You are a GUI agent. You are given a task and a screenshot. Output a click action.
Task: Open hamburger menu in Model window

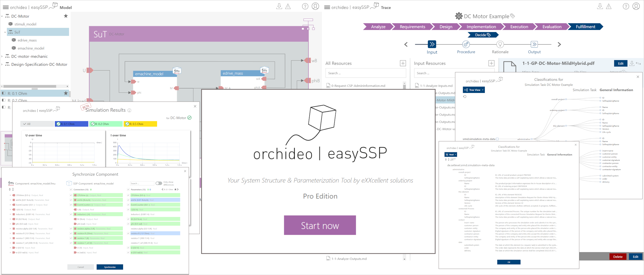(x=5, y=7)
